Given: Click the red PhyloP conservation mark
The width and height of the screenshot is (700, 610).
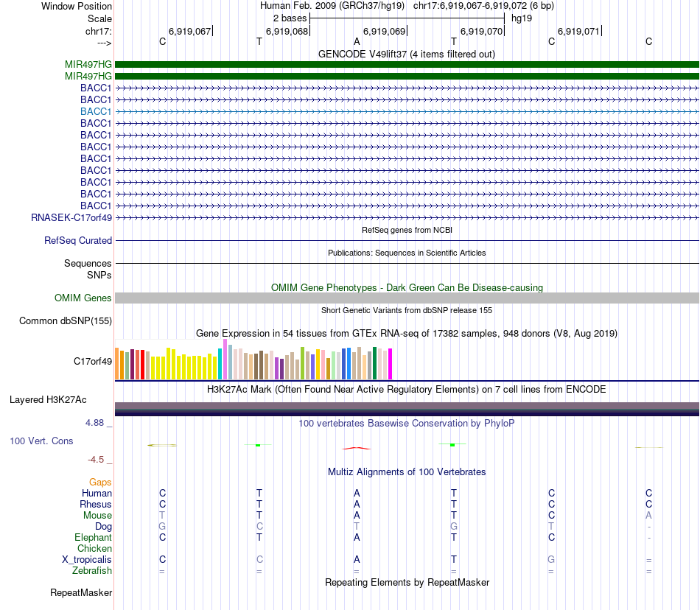Looking at the screenshot, I should click(x=356, y=448).
